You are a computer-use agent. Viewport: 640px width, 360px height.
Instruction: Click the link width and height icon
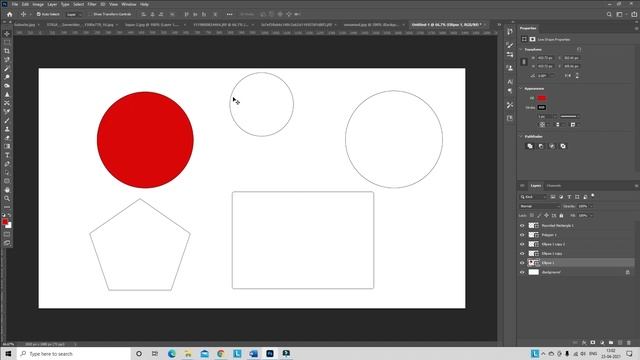524,62
